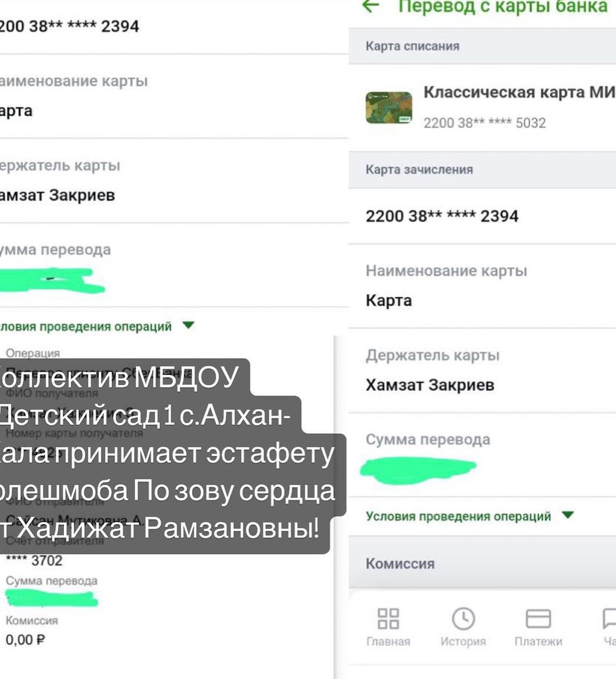Tap the Классическая карта МИР card thumbnail
Image resolution: width=616 pixels, height=679 pixels.
tap(389, 107)
